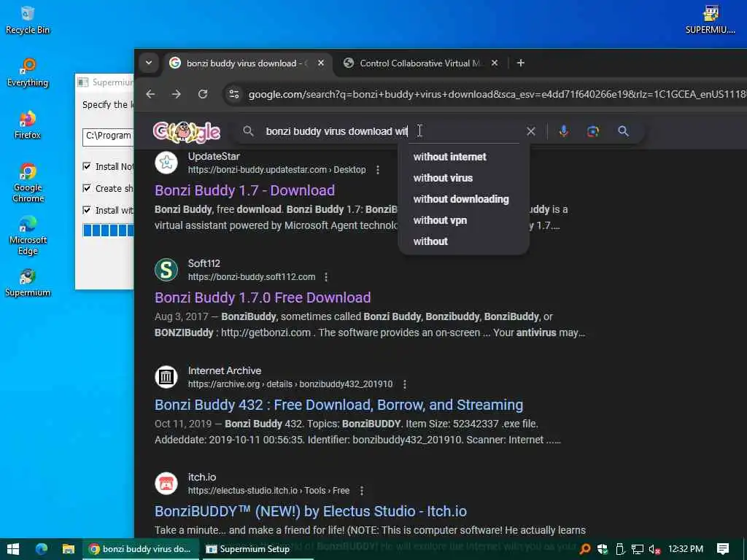Open more options for itch.io result
747x560 pixels.
[x=362, y=491]
